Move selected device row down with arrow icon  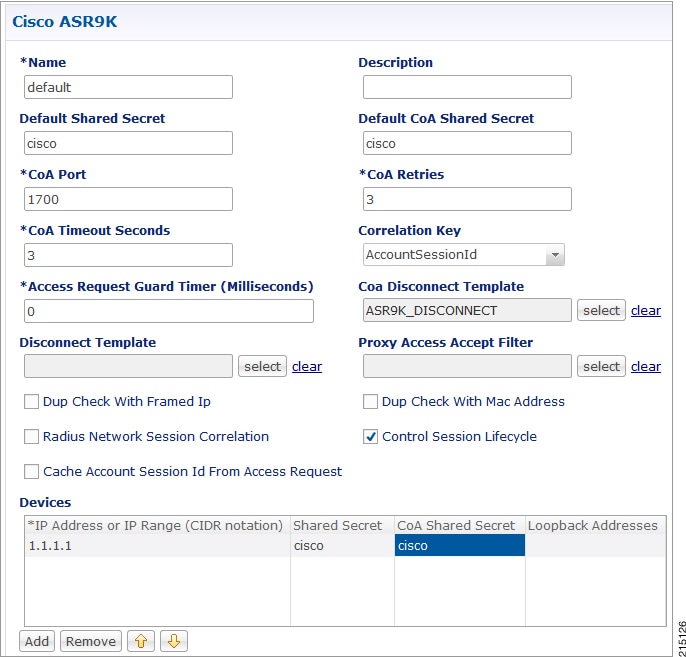tap(174, 641)
